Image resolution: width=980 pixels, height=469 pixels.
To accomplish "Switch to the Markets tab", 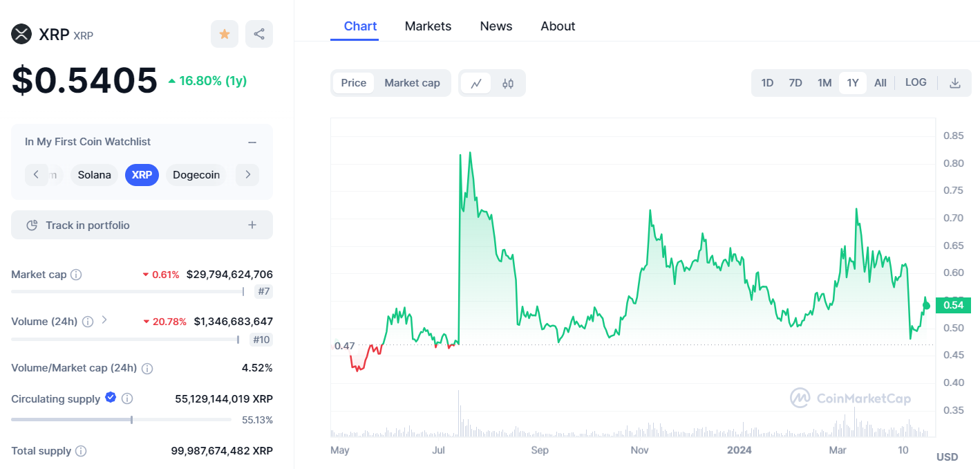I will click(x=428, y=26).
